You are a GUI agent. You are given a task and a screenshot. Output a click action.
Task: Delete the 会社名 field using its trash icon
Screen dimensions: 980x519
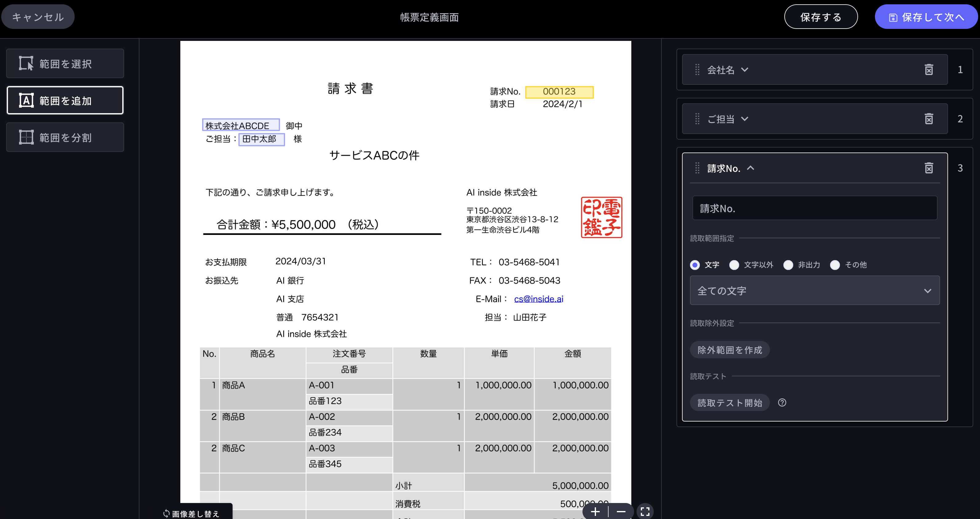click(x=929, y=70)
